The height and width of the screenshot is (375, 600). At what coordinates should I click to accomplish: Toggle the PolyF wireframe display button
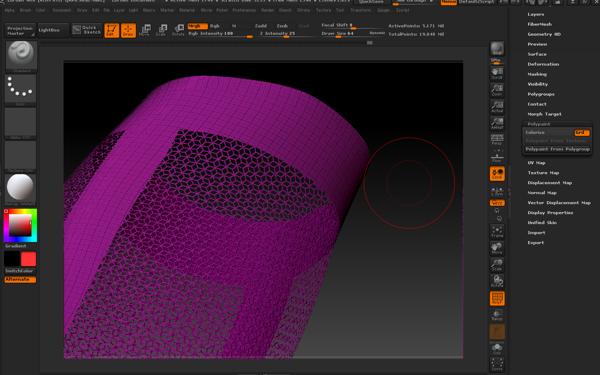coord(497,298)
